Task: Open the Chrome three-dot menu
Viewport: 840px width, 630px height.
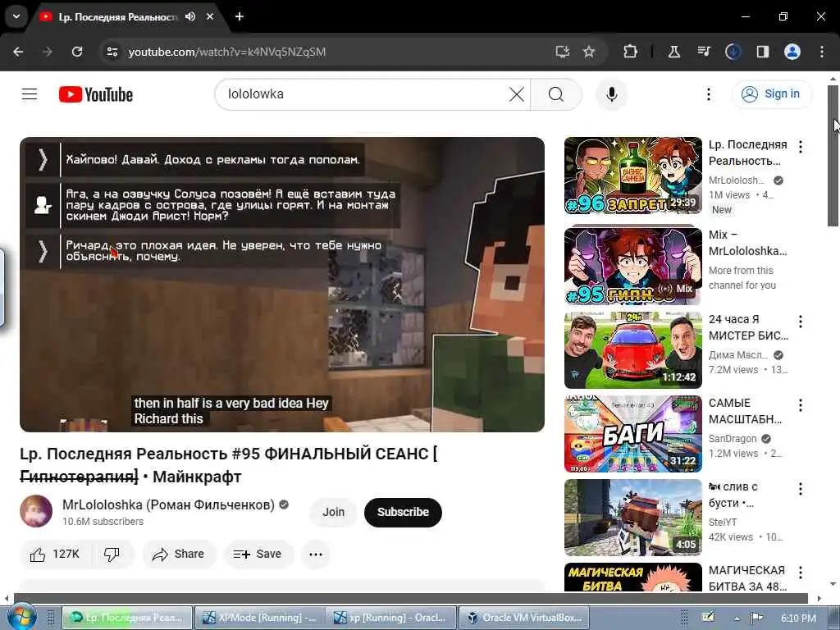Action: coord(822,52)
